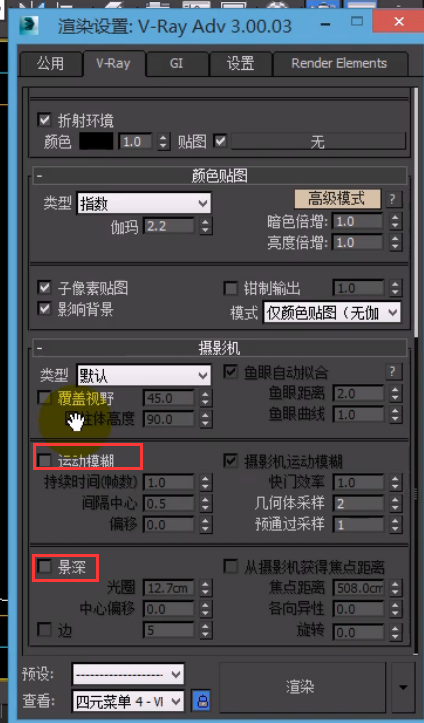The image size is (424, 723).
Task: Click the help question mark in 颜色贴图
Action: (x=392, y=199)
